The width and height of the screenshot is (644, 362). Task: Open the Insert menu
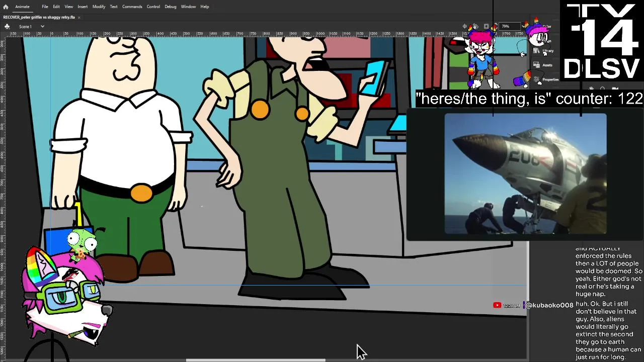point(83,7)
